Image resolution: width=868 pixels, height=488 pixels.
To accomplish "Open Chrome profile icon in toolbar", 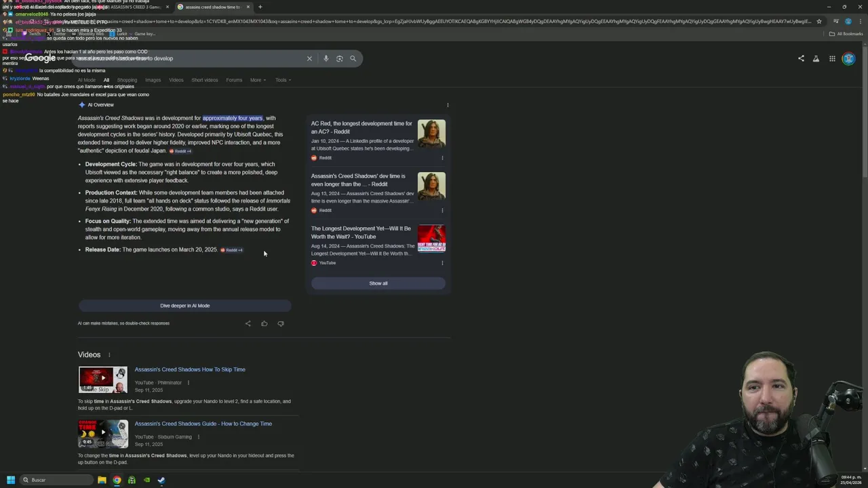I will [848, 21].
